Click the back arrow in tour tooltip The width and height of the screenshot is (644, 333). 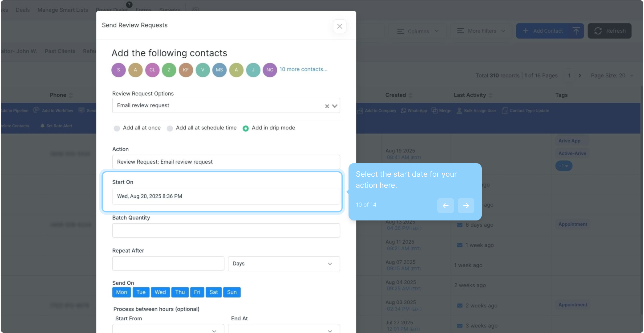[x=445, y=206]
